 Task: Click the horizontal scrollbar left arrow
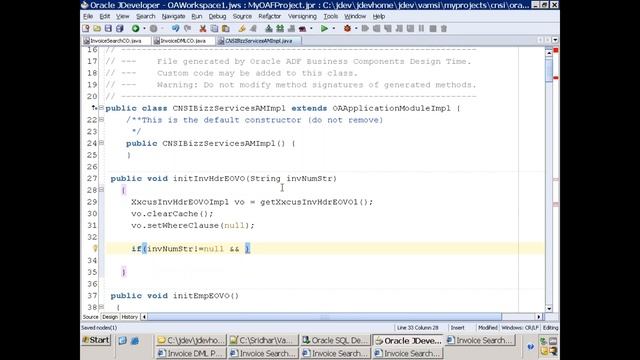tap(144, 317)
